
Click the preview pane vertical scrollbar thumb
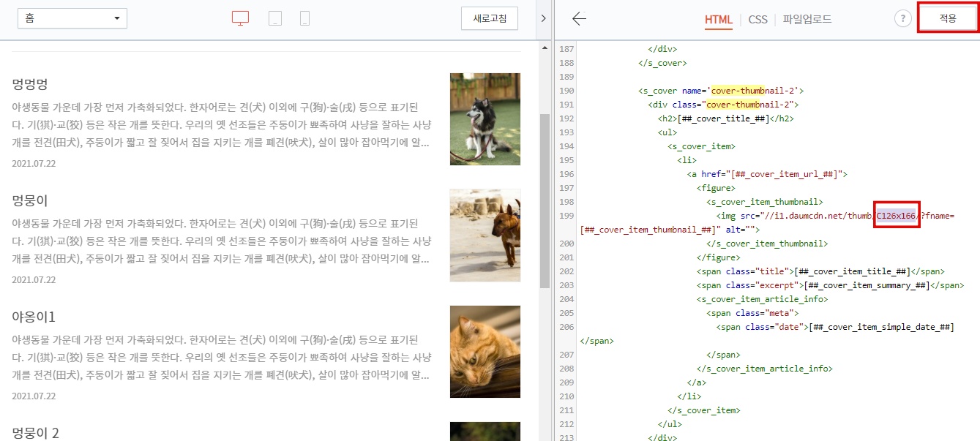545,201
